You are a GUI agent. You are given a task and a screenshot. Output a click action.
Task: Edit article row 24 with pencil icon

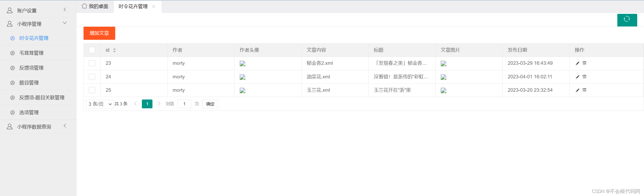(x=578, y=77)
